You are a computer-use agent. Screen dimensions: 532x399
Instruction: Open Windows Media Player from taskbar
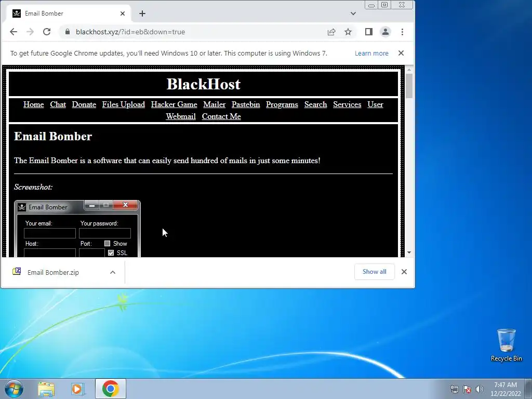point(78,389)
